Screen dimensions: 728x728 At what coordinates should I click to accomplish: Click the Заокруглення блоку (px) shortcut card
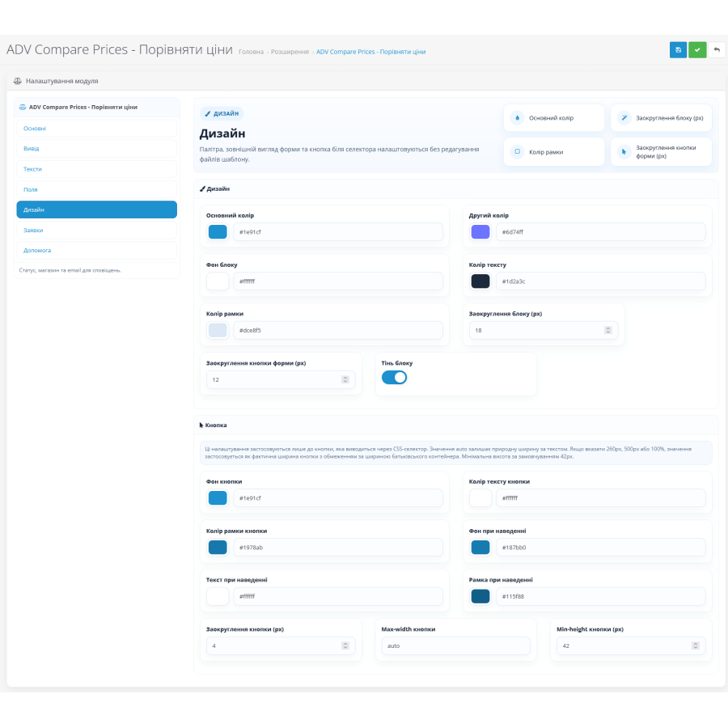pyautogui.click(x=661, y=118)
